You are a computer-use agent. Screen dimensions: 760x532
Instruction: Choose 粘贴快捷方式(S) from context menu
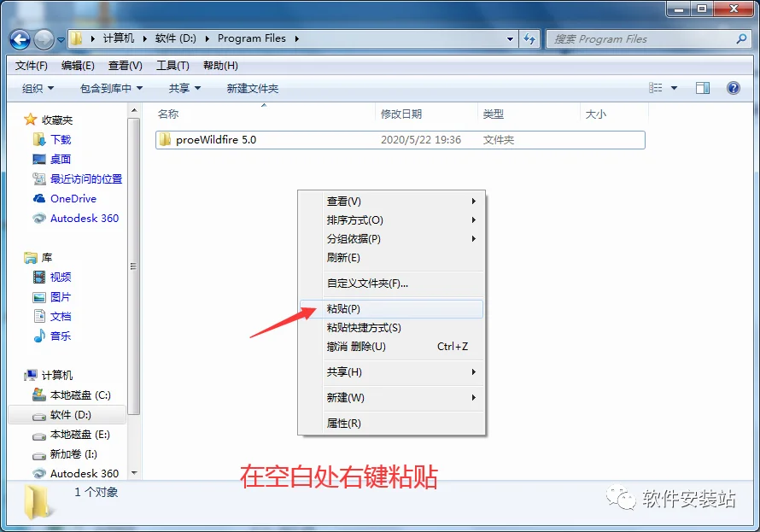(392, 328)
